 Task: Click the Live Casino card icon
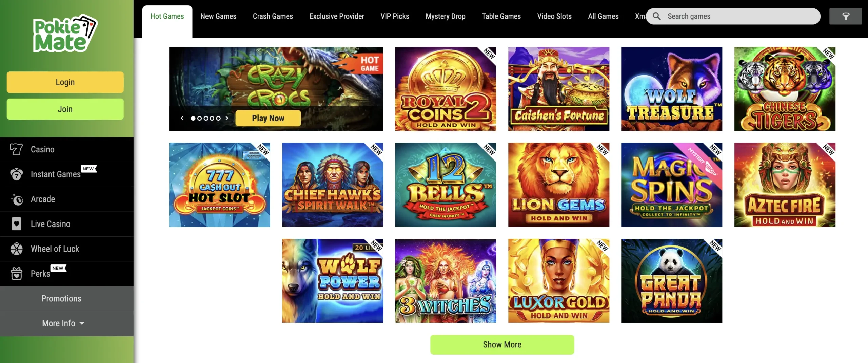click(16, 224)
